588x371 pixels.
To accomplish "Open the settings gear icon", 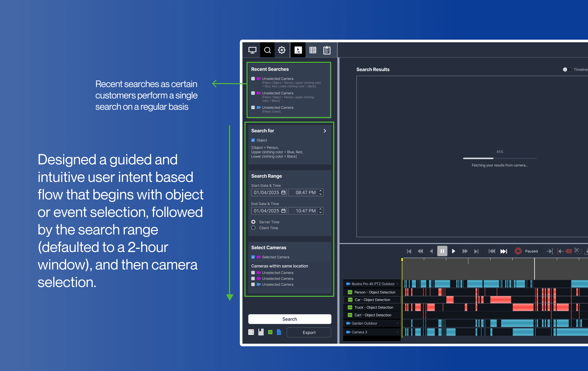I will (281, 50).
